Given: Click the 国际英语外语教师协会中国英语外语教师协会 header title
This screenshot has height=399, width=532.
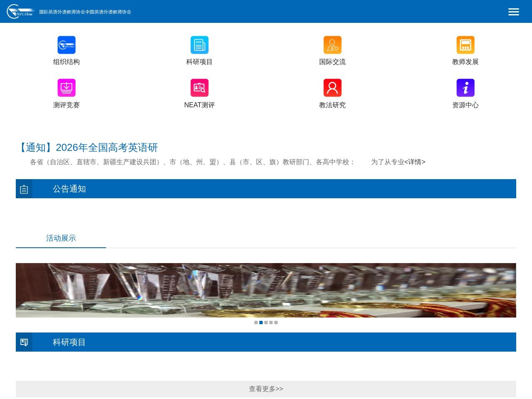Looking at the screenshot, I should [85, 12].
